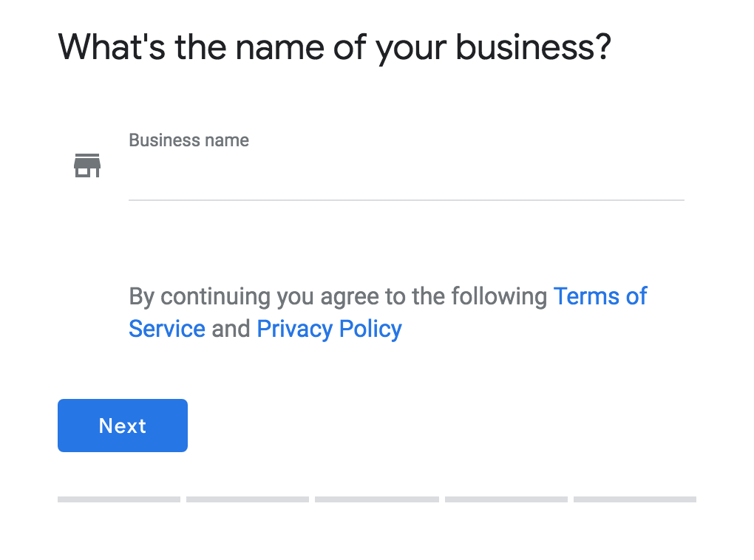754x560 pixels.
Task: Select the third progress step segment
Action: [377, 499]
